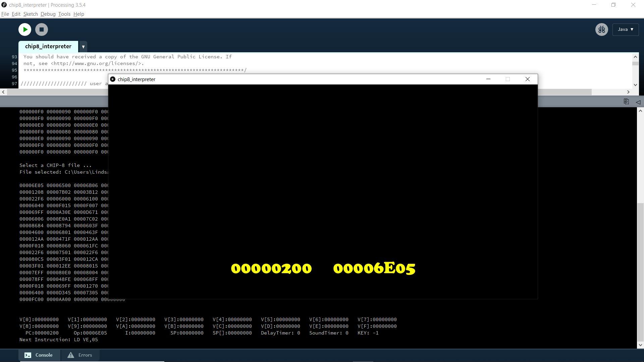This screenshot has height=362, width=644.
Task: Click the console scrollbar up arrow
Action: [x=640, y=111]
